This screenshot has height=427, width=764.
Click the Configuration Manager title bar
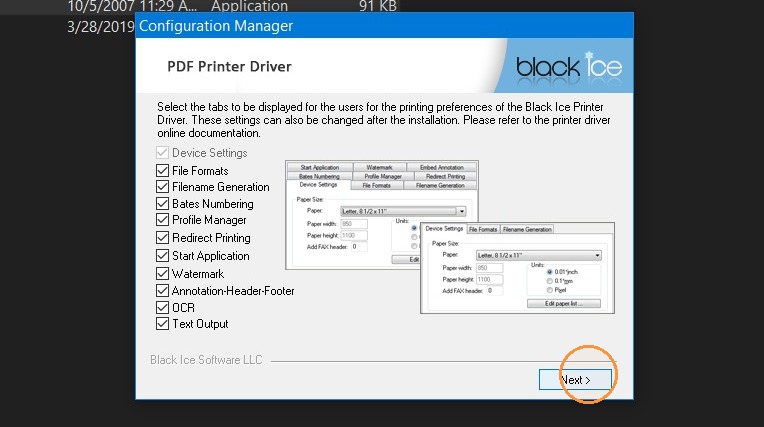point(384,25)
